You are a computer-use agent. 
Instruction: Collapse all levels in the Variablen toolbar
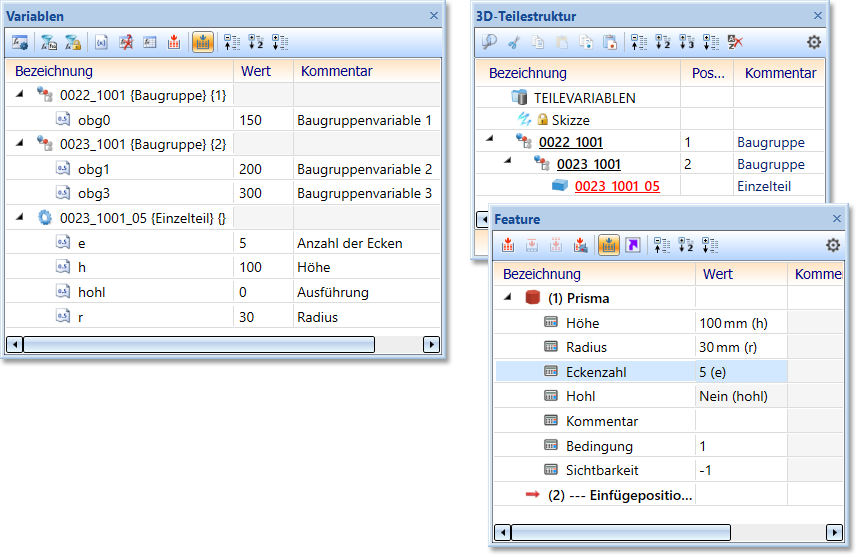[232, 42]
